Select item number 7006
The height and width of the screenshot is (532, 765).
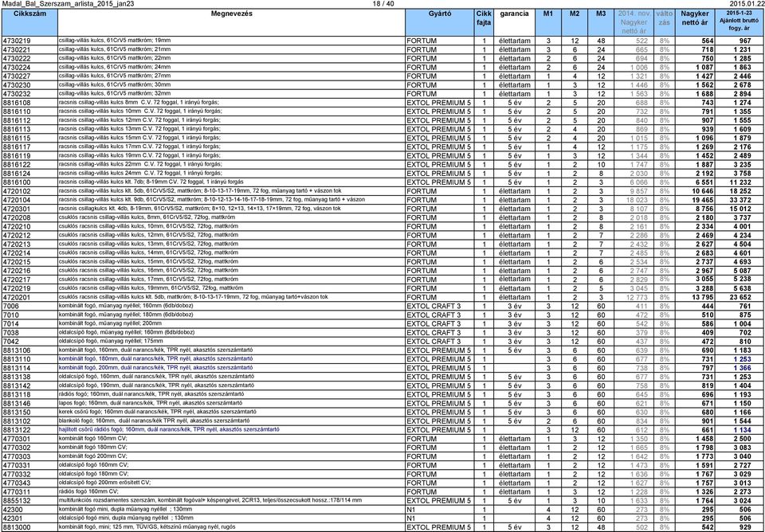click(10, 306)
